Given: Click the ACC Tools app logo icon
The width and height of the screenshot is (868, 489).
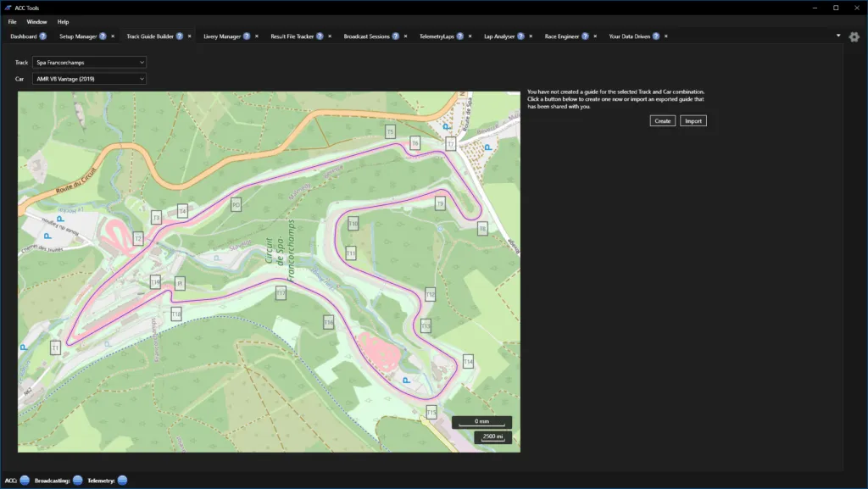Looking at the screenshot, I should pyautogui.click(x=8, y=8).
